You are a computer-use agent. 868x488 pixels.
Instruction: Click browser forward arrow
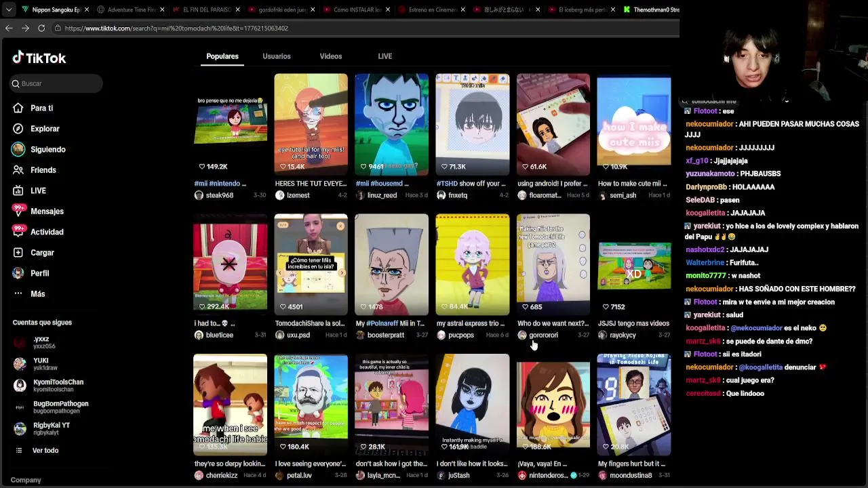coord(25,28)
